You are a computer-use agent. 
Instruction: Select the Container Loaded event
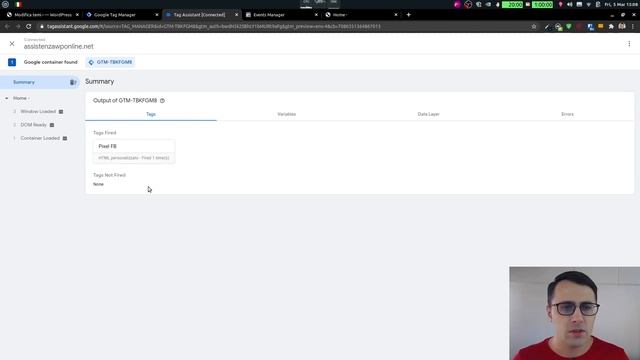[40, 138]
